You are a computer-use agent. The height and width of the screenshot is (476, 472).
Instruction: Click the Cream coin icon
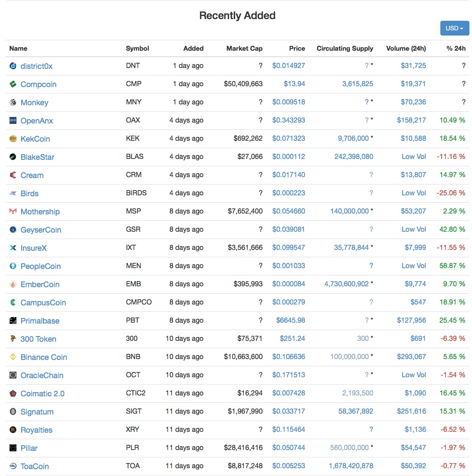(13, 175)
